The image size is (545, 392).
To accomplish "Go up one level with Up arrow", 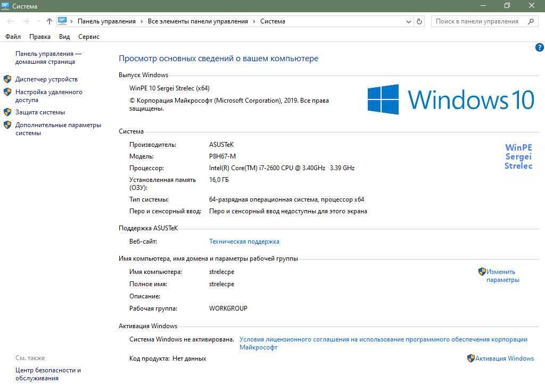I will [49, 21].
